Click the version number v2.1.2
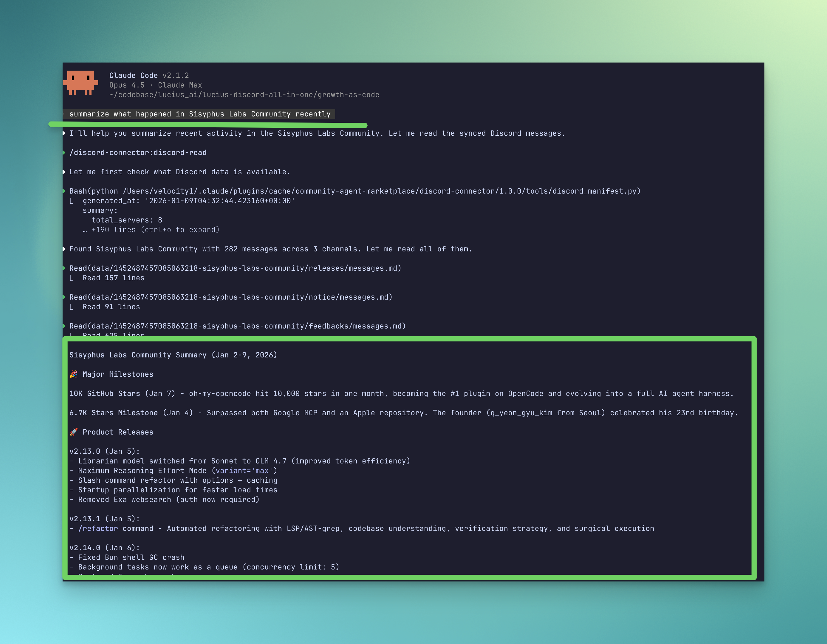The height and width of the screenshot is (644, 827). (x=176, y=75)
